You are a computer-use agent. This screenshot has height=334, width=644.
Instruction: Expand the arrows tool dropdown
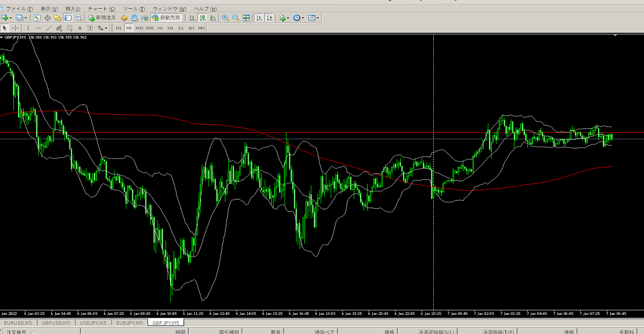tap(106, 28)
